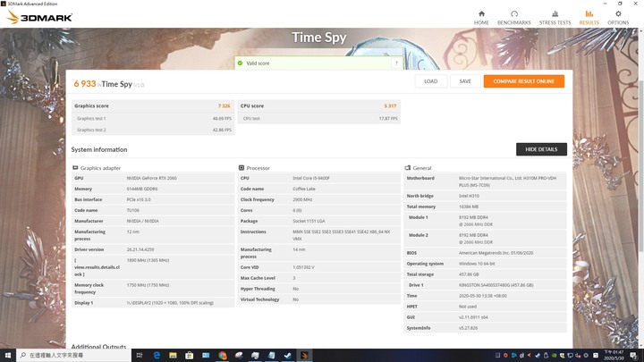This screenshot has width=644, height=362.
Task: Click the NVIDIA GeForce RTX 2060 value
Action: coord(151,178)
